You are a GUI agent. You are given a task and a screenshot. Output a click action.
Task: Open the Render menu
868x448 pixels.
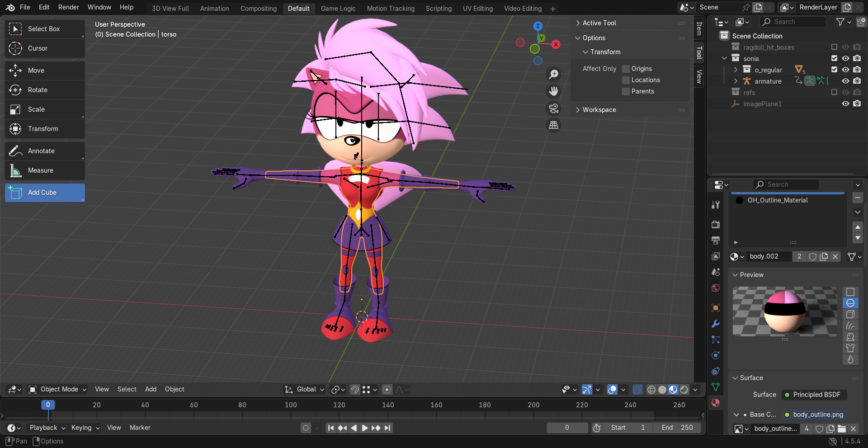68,7
